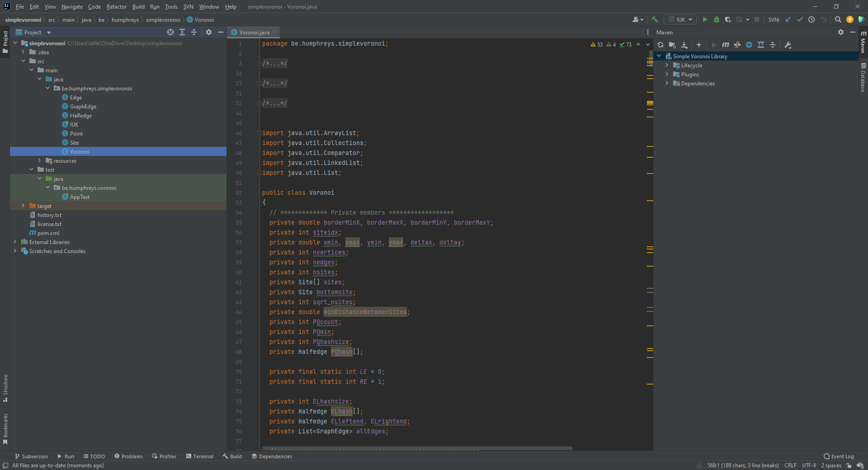Screen dimensions: 868x470
Task: Open Search Everywhere magnifier icon
Action: pos(838,19)
